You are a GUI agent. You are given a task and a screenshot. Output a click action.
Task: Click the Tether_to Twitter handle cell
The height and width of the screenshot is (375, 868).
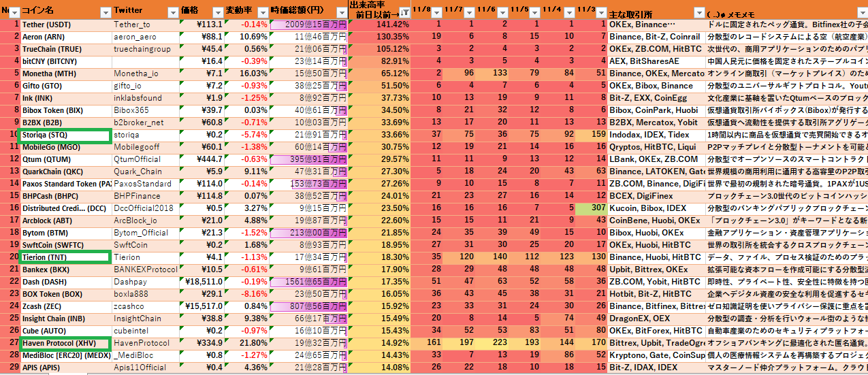(x=145, y=25)
